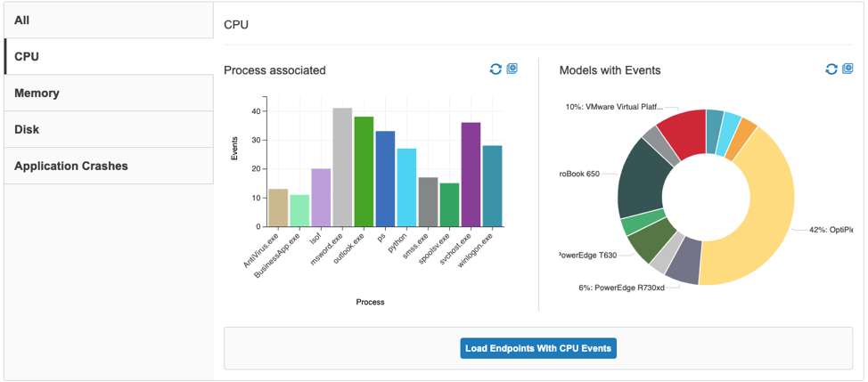The image size is (868, 382).
Task: Click the '10%: VMware Virtual Platf...' label
Action: click(614, 107)
